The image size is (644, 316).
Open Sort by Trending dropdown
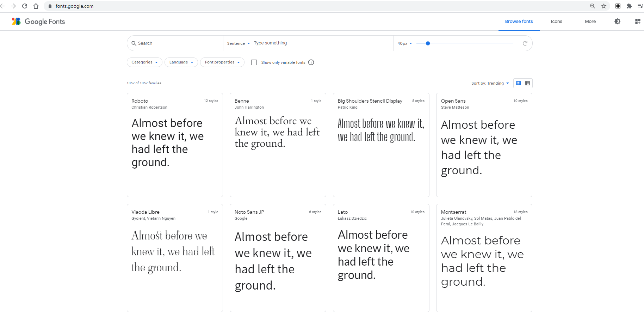(x=490, y=83)
